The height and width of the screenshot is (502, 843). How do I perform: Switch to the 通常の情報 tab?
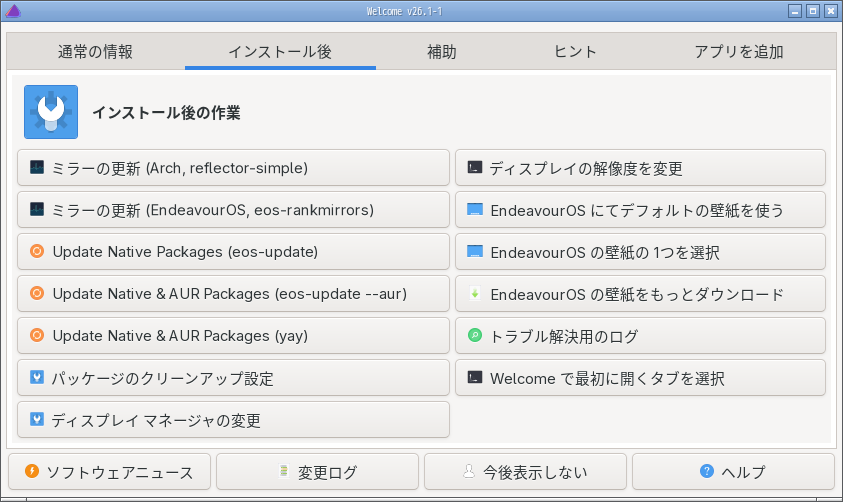tap(95, 52)
